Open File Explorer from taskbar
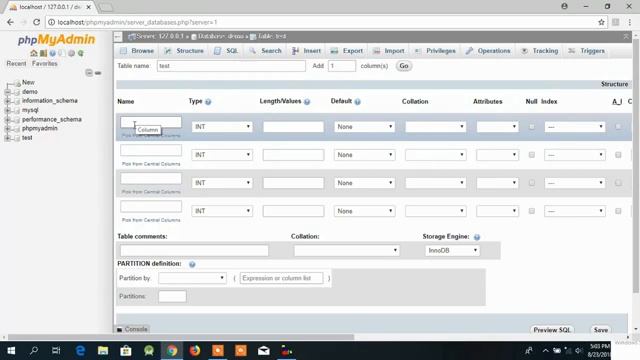The image size is (640, 360). coord(103,351)
